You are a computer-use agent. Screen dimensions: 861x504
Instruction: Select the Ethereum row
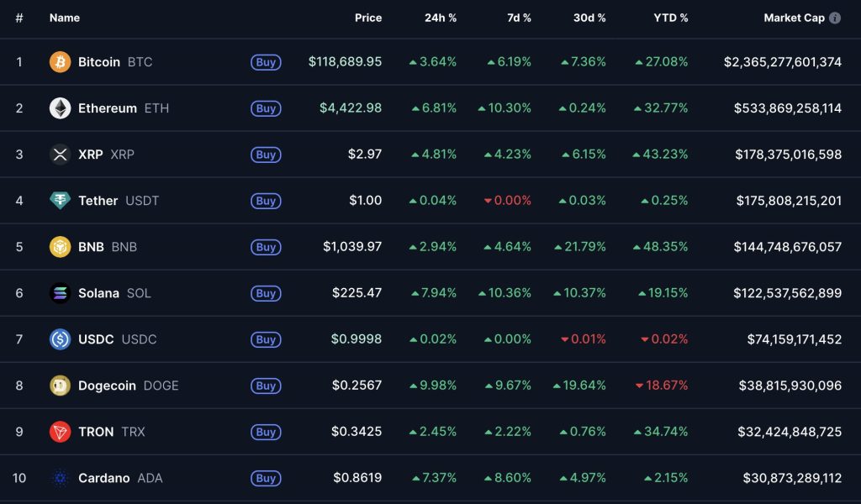430,108
